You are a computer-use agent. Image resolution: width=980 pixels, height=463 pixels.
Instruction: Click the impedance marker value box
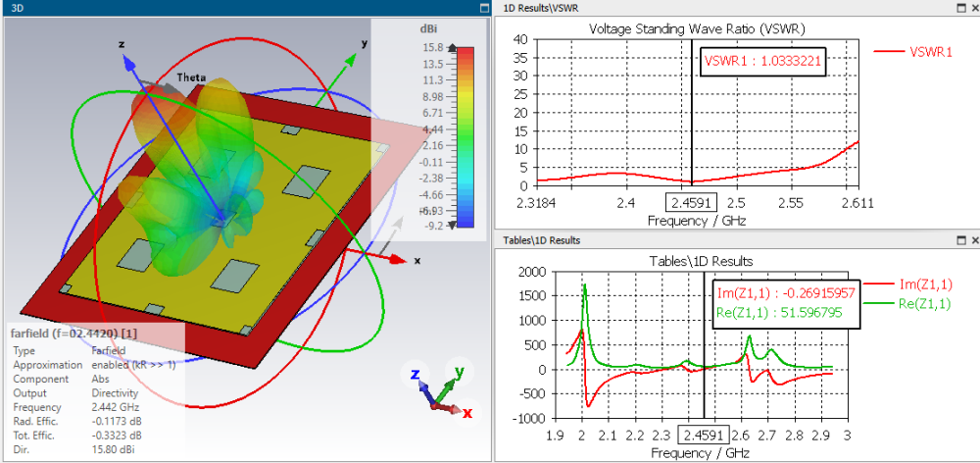tap(784, 302)
